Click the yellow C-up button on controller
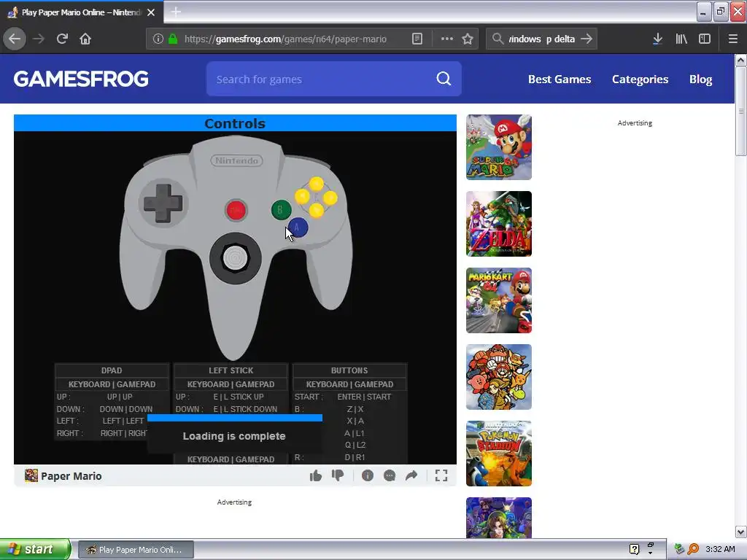 [x=317, y=183]
